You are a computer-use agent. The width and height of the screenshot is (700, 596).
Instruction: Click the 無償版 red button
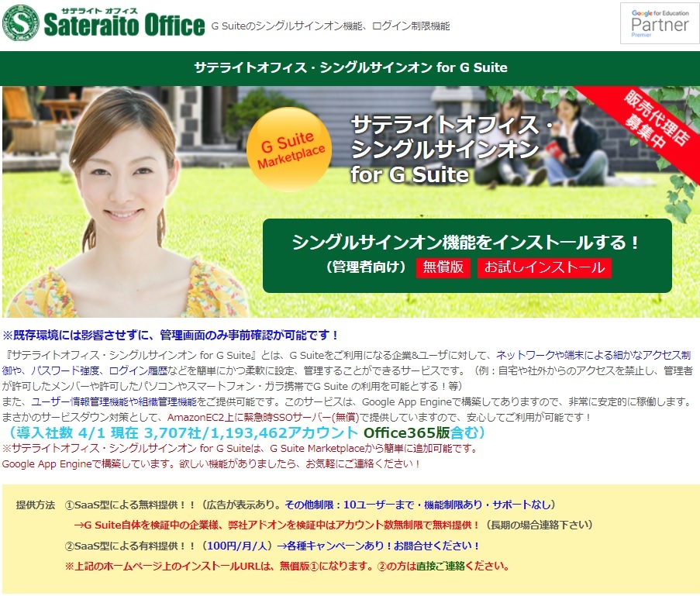point(443,267)
